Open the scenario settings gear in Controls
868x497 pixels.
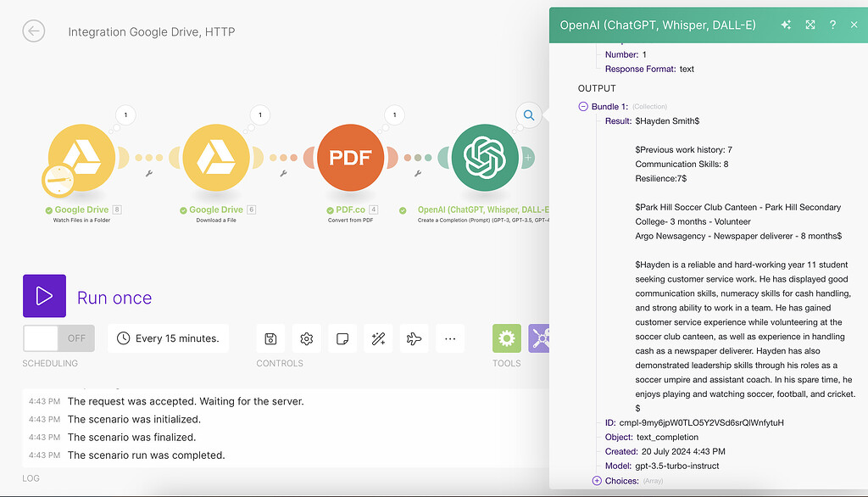[306, 338]
